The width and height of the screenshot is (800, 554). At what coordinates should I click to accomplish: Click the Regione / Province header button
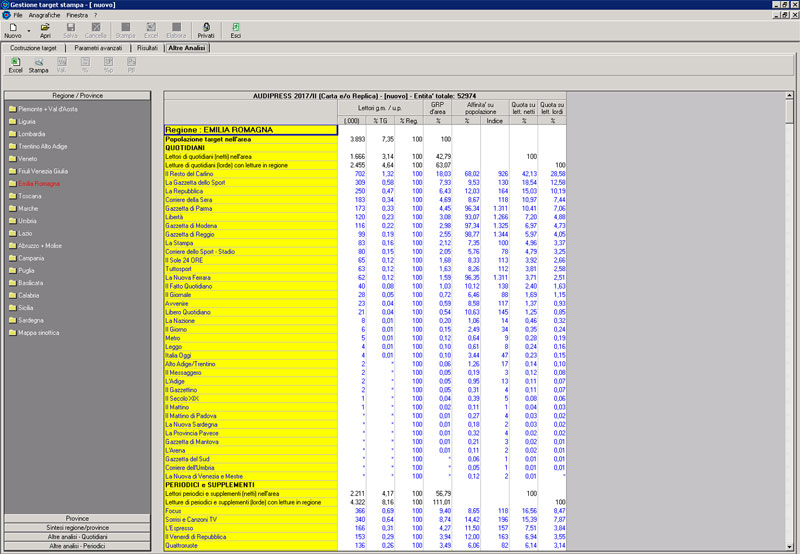79,95
